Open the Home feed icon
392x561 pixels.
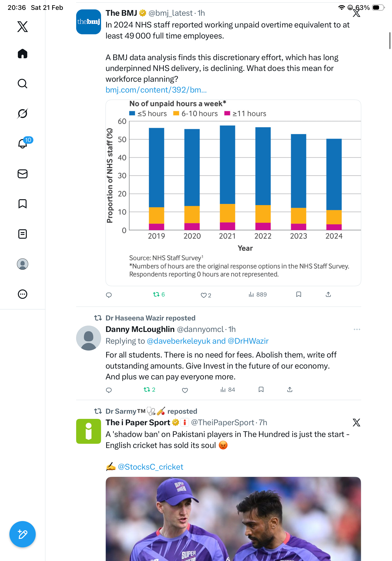tap(23, 54)
